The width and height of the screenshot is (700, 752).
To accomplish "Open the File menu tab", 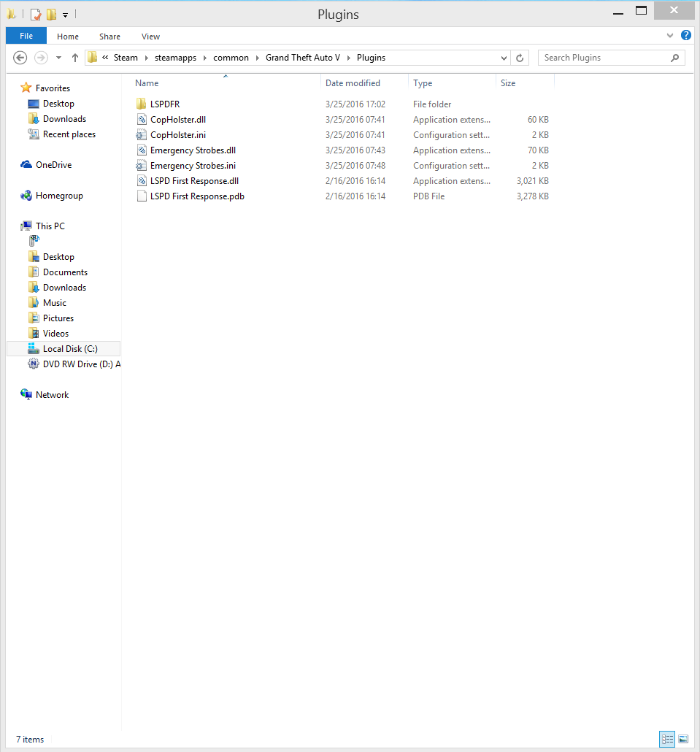I will coord(26,36).
